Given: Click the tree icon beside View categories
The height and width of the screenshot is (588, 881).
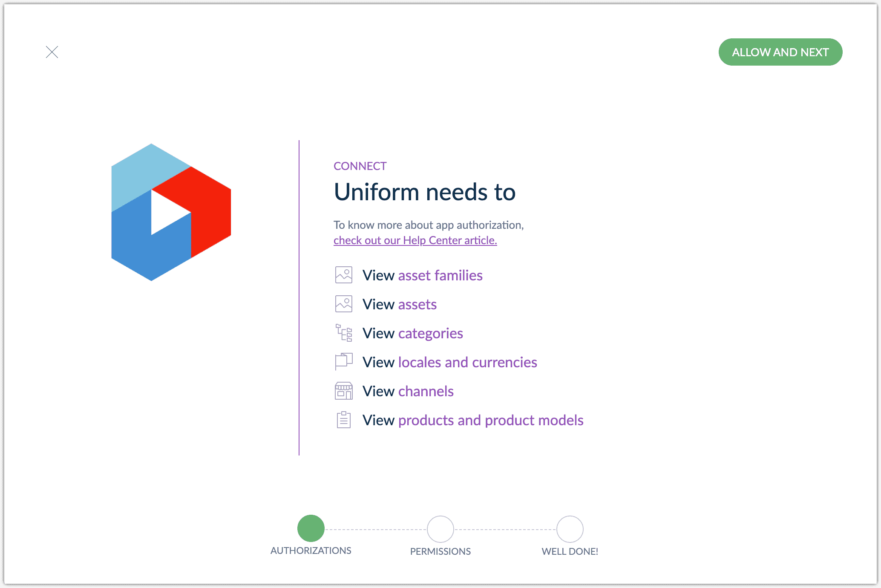Looking at the screenshot, I should click(343, 333).
